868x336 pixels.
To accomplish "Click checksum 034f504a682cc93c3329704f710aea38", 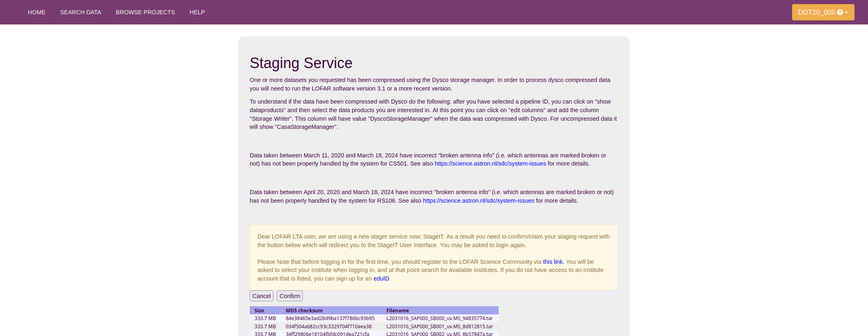I will tap(329, 327).
